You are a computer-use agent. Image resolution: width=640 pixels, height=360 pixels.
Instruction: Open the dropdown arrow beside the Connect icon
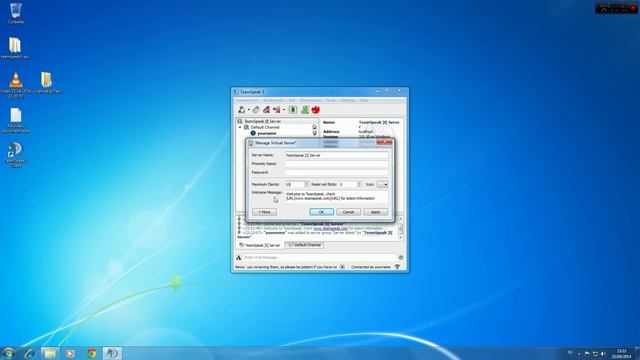coord(249,110)
